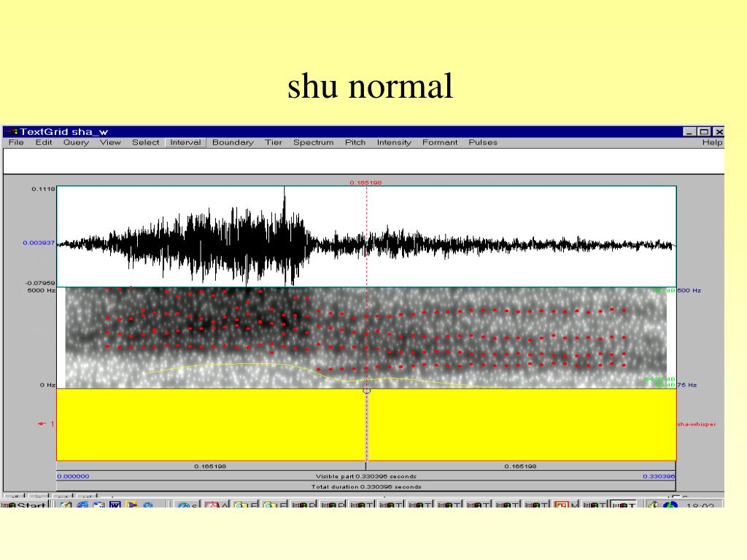Open the View menu
The height and width of the screenshot is (560, 747).
(110, 142)
